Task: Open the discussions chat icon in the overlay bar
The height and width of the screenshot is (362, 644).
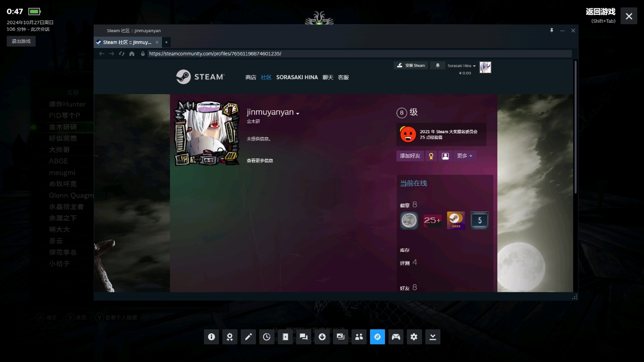Action: 304,337
